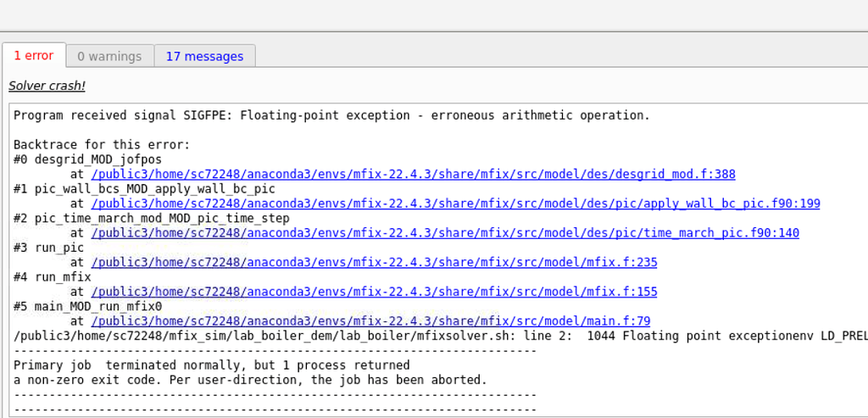
Task: Open the main.f:79 link
Action: (370, 321)
